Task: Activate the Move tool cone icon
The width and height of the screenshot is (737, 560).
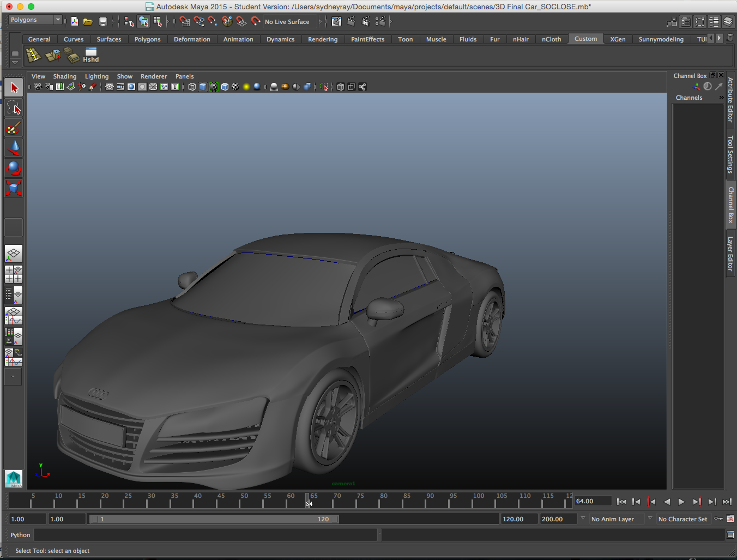Action: [x=14, y=148]
